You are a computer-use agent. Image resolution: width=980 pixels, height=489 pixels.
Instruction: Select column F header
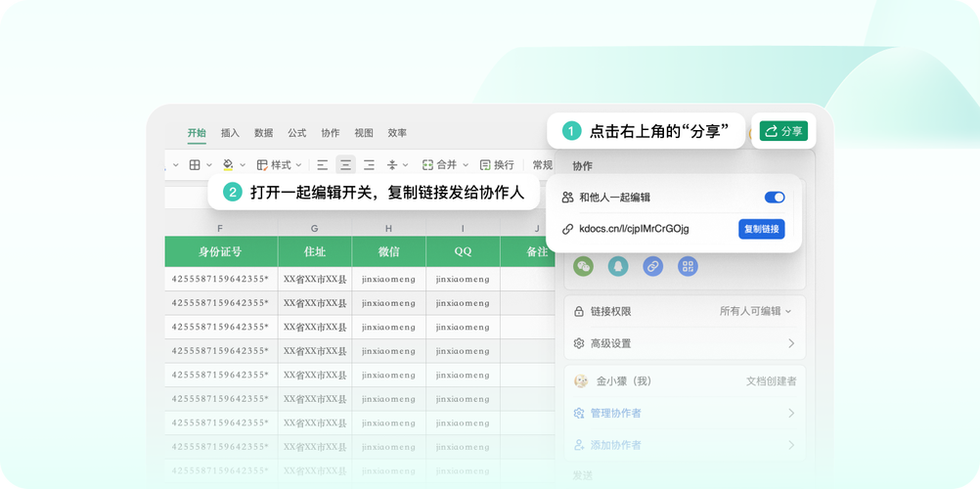(x=220, y=228)
